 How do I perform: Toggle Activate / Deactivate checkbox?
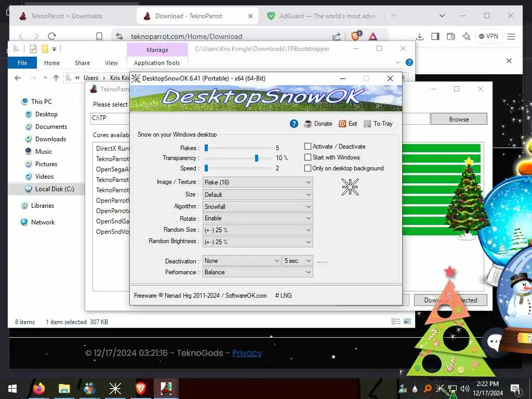pos(308,146)
